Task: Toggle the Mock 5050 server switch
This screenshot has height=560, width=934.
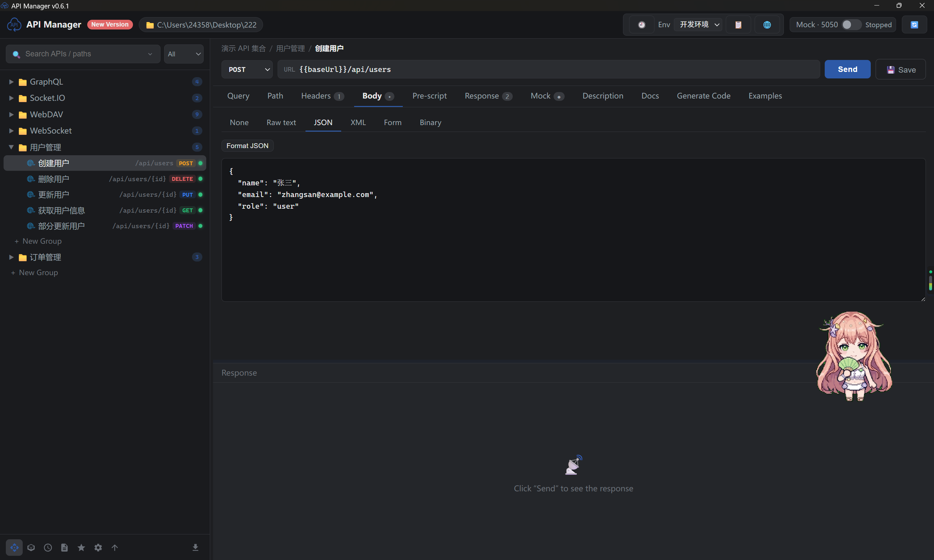Action: click(851, 25)
